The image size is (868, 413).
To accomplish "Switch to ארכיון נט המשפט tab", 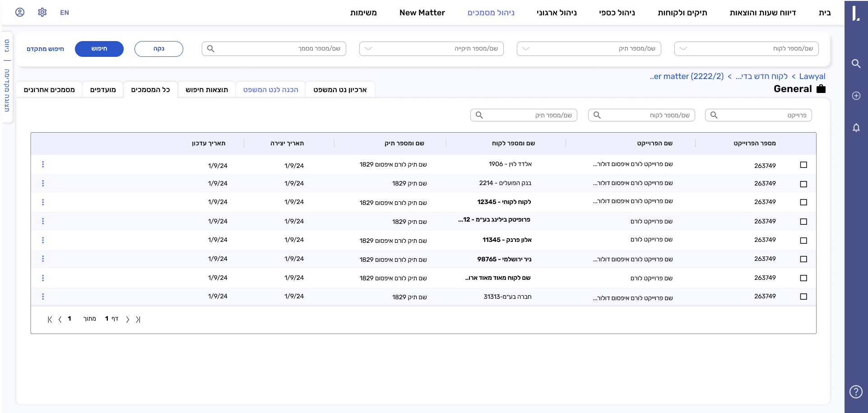I will tap(340, 90).
